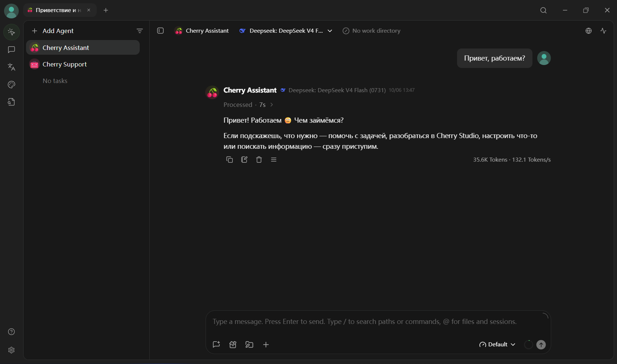Click the edit icon below the reply
Screen dimensions: 617x364
[x=244, y=159]
